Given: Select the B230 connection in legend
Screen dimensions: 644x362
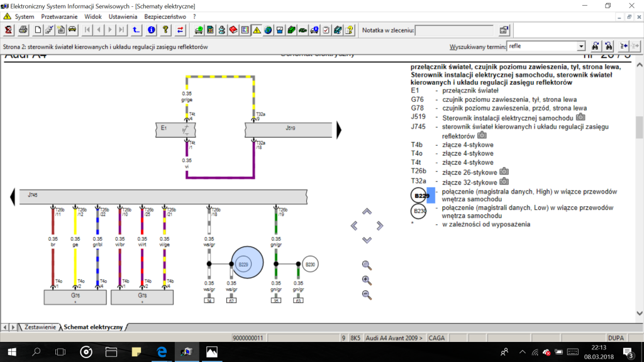Looking at the screenshot, I should [x=418, y=211].
